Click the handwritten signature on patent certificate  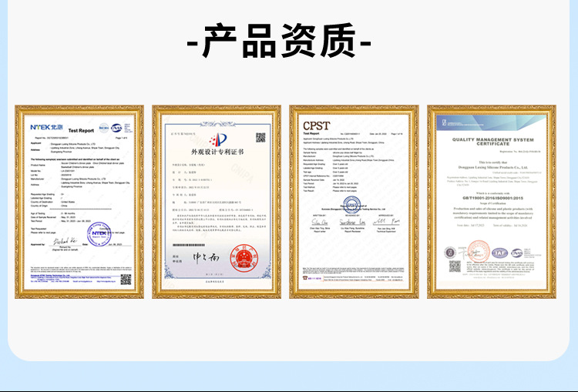pos(207,257)
